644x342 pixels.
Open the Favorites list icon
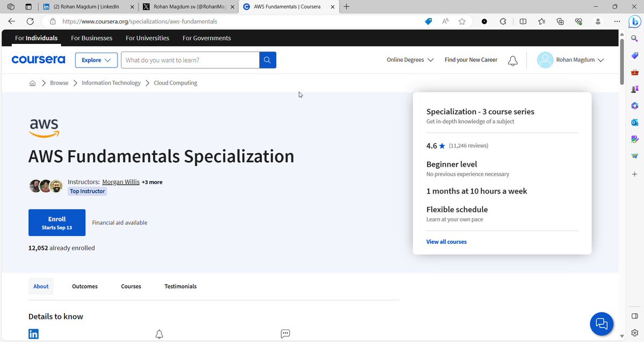pos(541,21)
